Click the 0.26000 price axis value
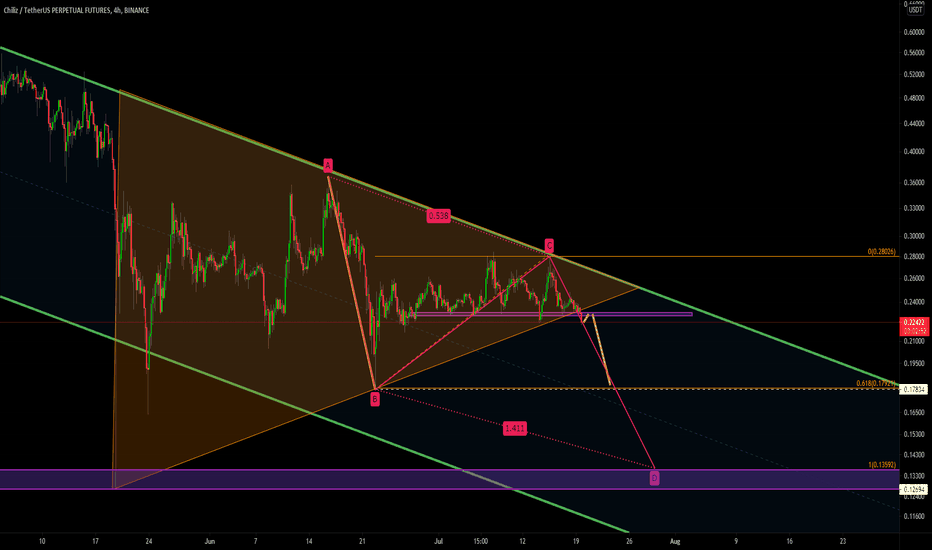This screenshot has width=932, height=550. pyautogui.click(x=914, y=278)
